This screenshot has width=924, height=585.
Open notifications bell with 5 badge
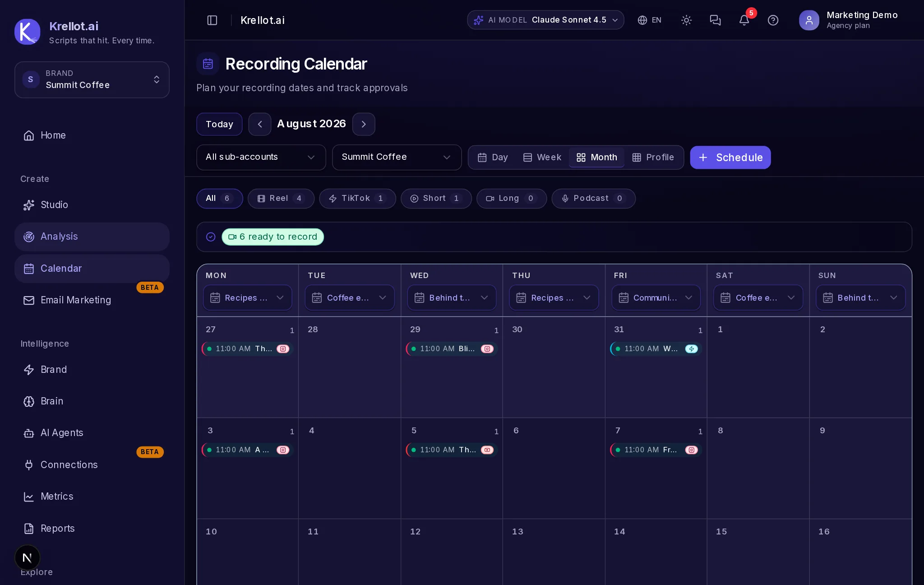(x=744, y=20)
